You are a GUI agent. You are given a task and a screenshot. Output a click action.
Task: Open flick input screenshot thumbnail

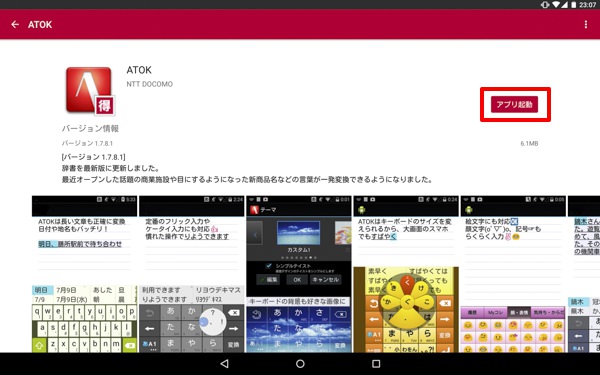[191, 274]
